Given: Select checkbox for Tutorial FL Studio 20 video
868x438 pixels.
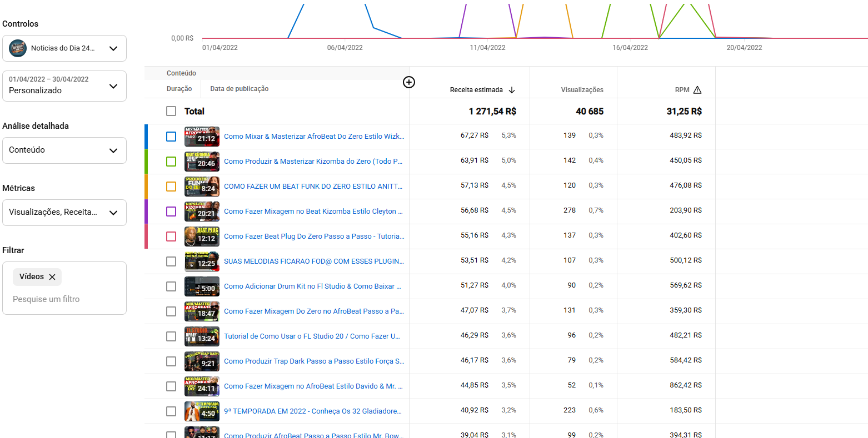Looking at the screenshot, I should pyautogui.click(x=171, y=336).
